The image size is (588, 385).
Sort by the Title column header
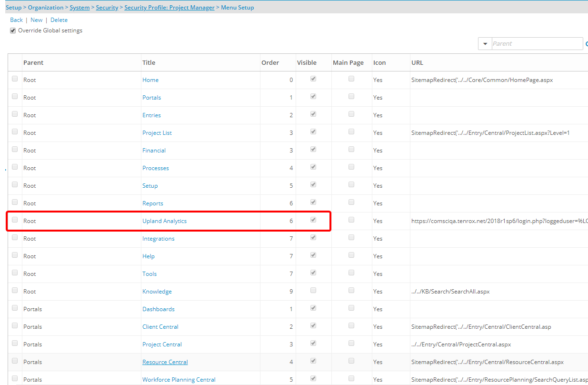[x=149, y=62]
